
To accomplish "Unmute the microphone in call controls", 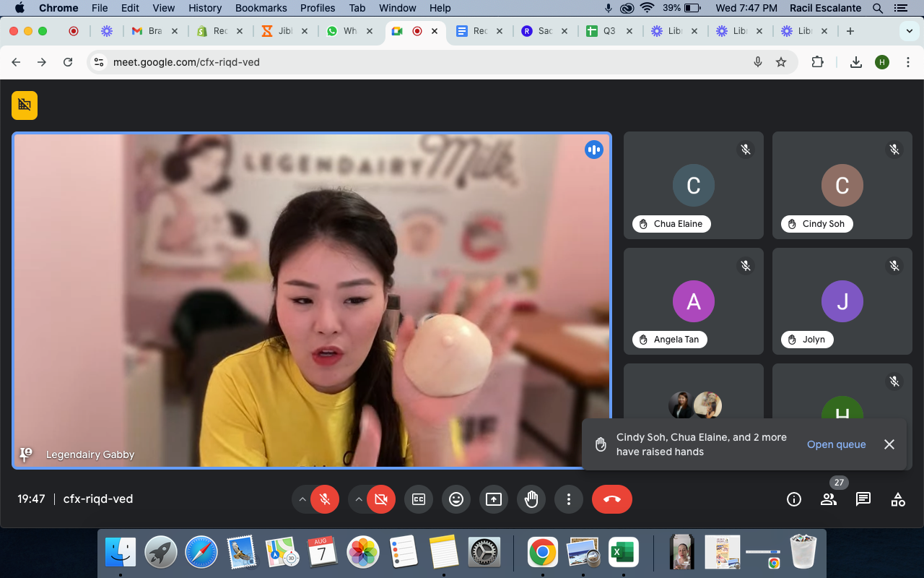I will pyautogui.click(x=325, y=499).
